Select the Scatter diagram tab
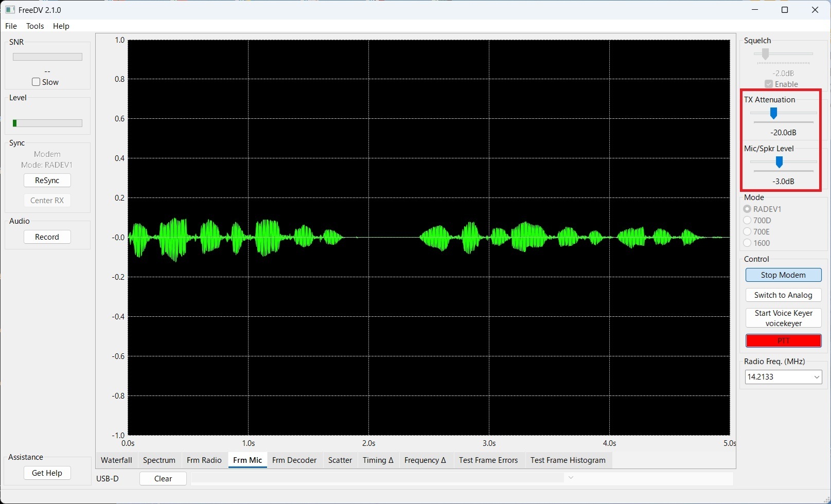Viewport: 831px width, 504px height. 340,460
